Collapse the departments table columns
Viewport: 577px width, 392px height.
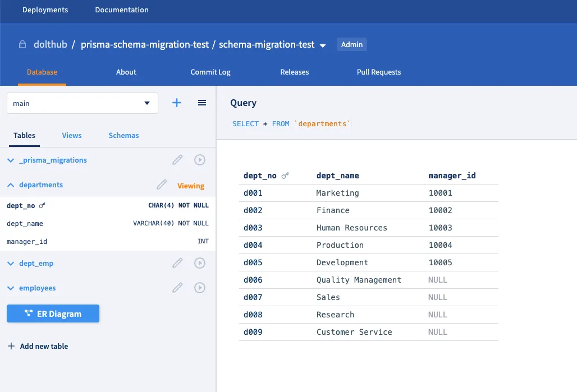point(11,185)
